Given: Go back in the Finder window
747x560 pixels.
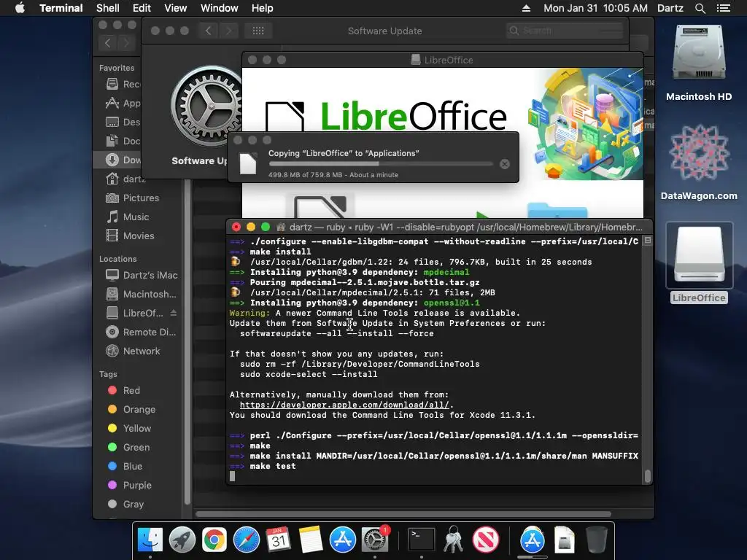Looking at the screenshot, I should click(x=108, y=43).
